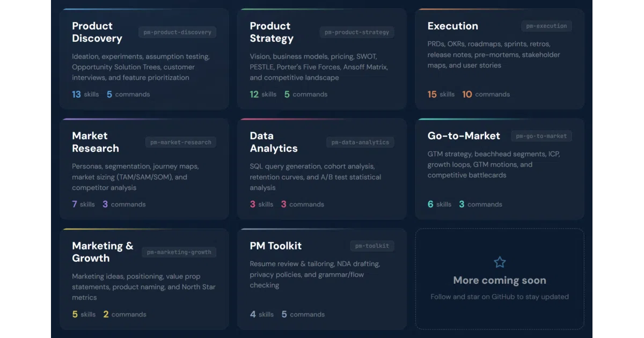Click 3 commands in Market Research
The height and width of the screenshot is (338, 644).
coord(124,204)
